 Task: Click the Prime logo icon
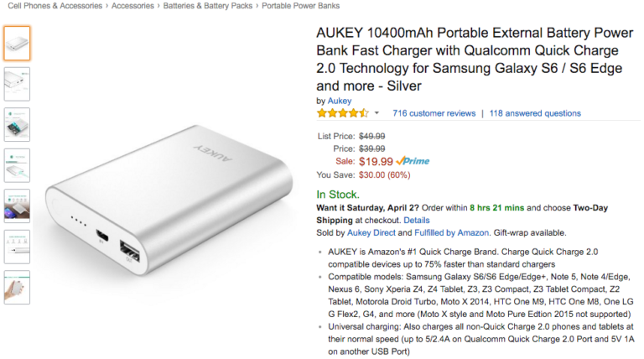(x=413, y=161)
